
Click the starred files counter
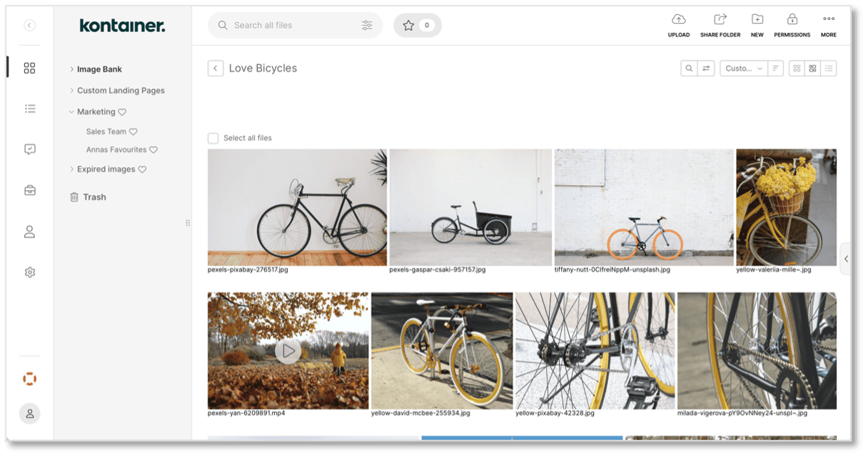coord(418,25)
